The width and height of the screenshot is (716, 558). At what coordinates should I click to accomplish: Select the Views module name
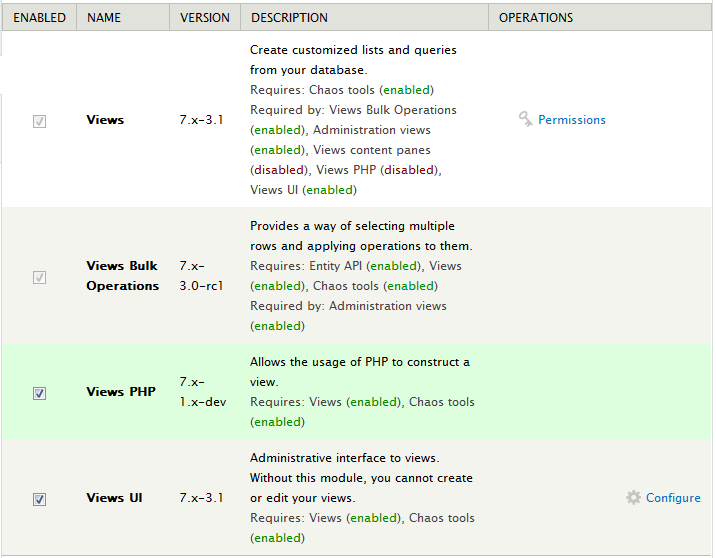pyautogui.click(x=105, y=120)
